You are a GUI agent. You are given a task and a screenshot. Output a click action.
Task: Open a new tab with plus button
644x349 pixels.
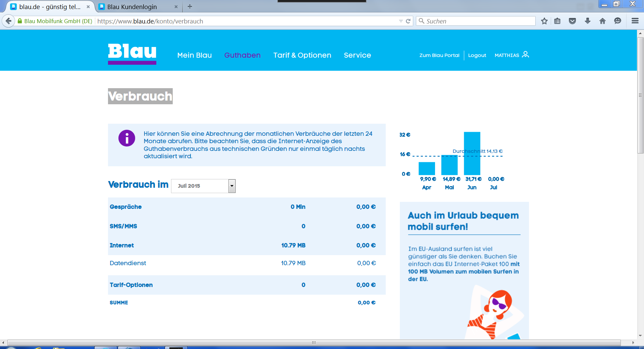(190, 6)
